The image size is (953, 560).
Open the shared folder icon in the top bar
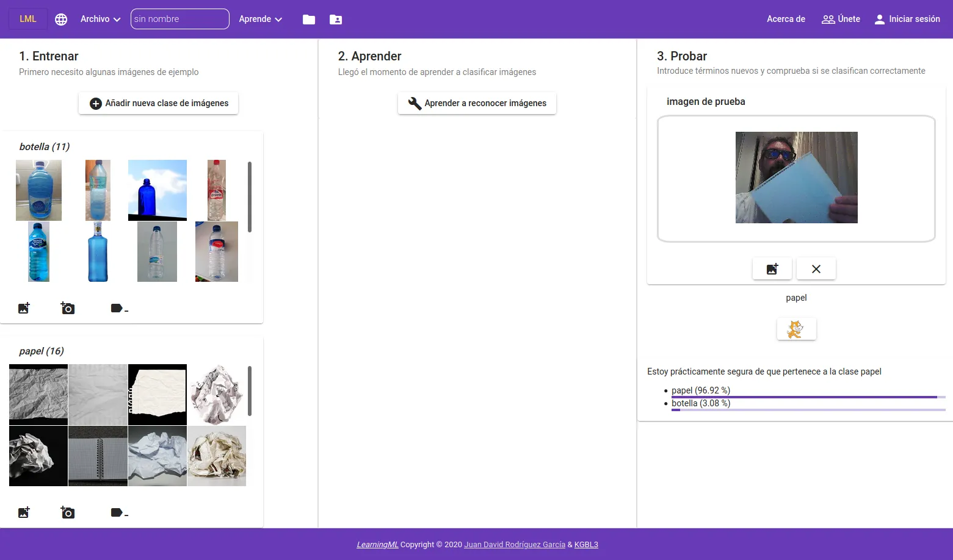(336, 20)
